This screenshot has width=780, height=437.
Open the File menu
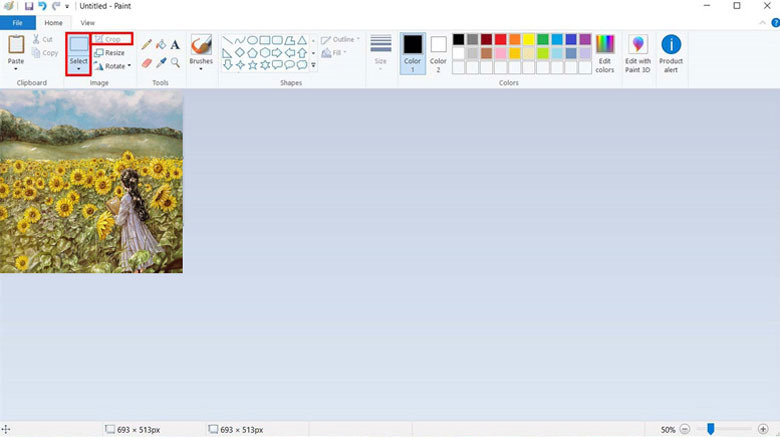click(17, 23)
